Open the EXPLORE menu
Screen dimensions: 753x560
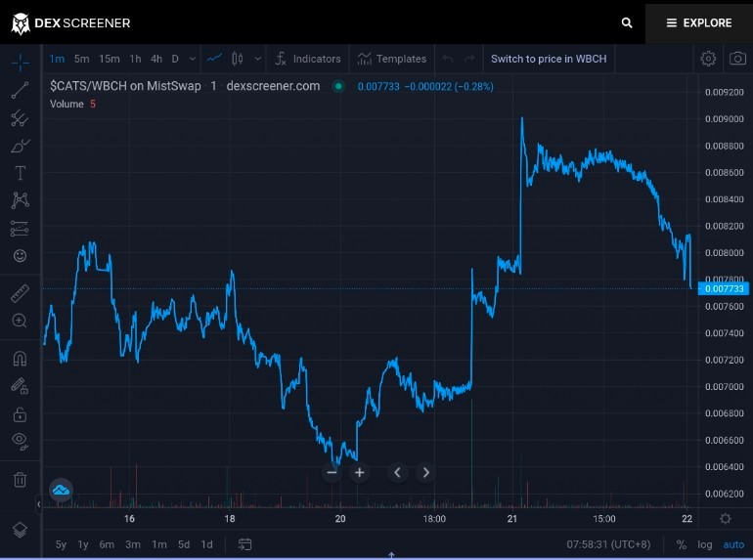699,22
